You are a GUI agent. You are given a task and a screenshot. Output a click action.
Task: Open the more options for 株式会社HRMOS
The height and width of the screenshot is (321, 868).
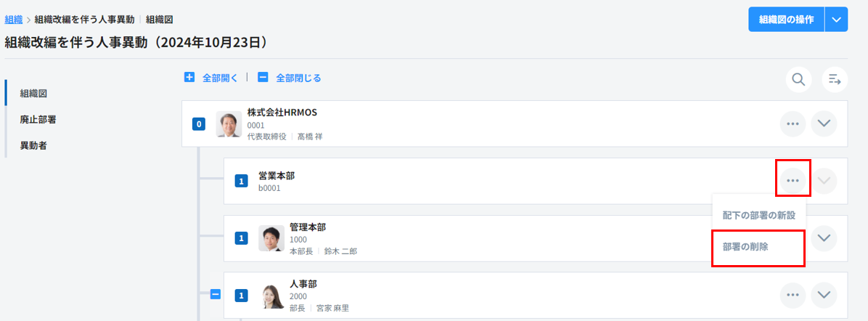coord(793,124)
